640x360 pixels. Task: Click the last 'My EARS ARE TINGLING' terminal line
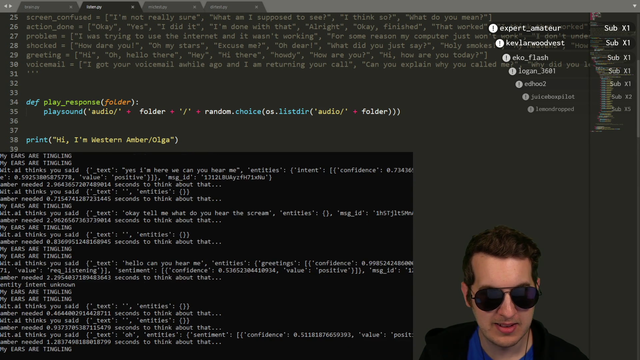point(36,349)
